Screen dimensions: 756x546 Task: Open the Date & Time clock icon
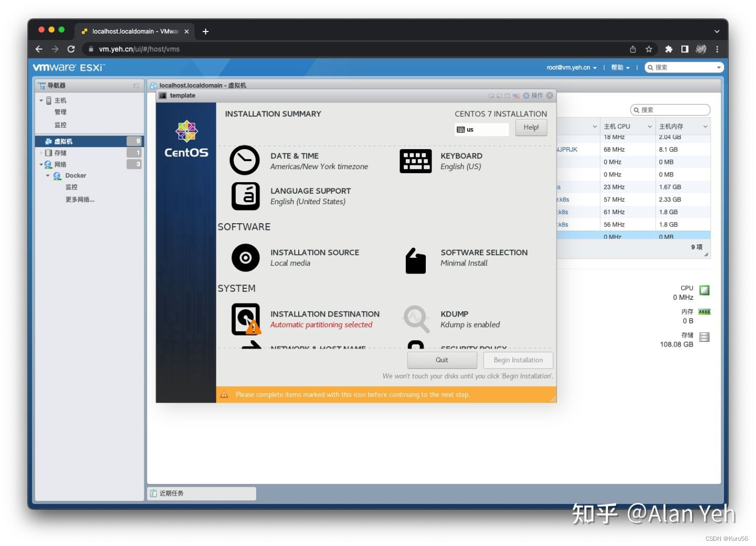[245, 160]
